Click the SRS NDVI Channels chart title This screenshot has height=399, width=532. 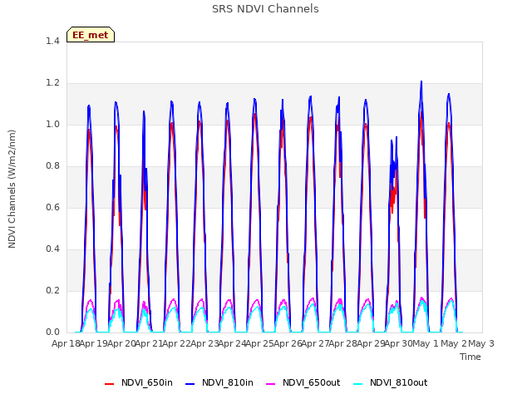click(x=265, y=9)
